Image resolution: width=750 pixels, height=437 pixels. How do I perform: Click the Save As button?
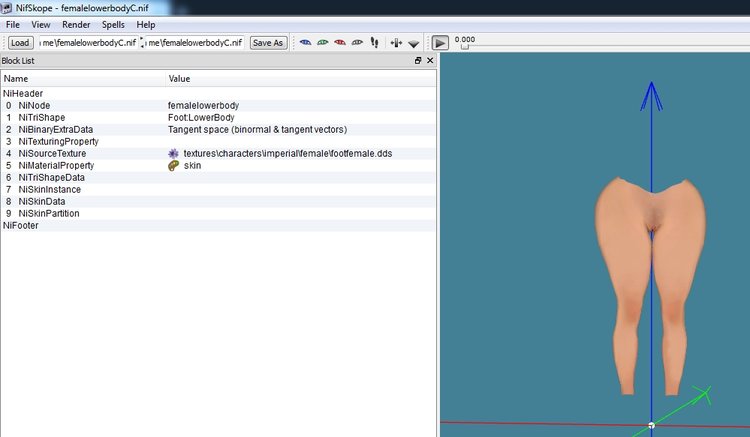pyautogui.click(x=268, y=43)
